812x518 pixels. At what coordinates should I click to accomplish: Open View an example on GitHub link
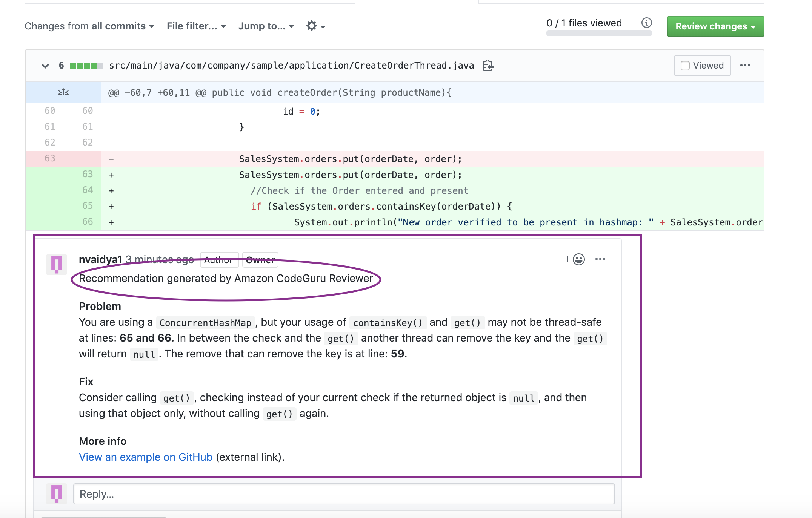tap(146, 457)
